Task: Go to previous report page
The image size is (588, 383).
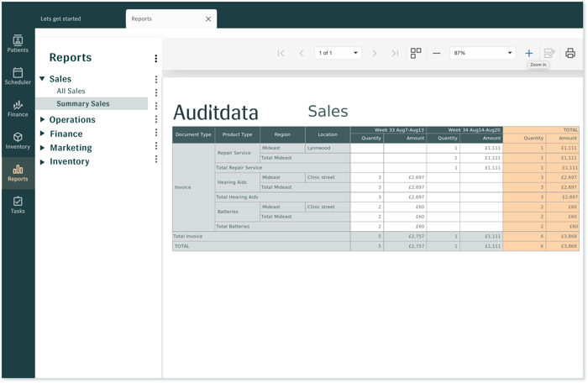Action: [302, 53]
